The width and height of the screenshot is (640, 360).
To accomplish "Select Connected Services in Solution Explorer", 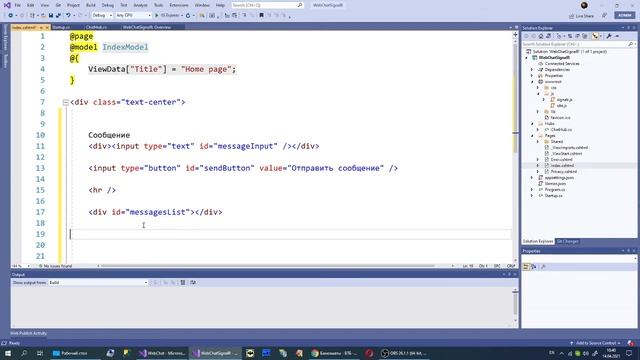I will point(562,64).
